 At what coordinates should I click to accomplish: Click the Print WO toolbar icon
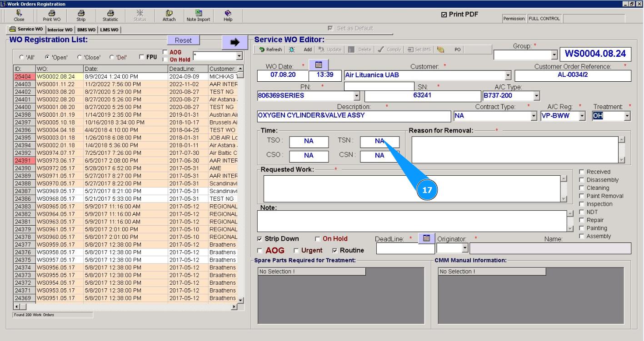(51, 14)
